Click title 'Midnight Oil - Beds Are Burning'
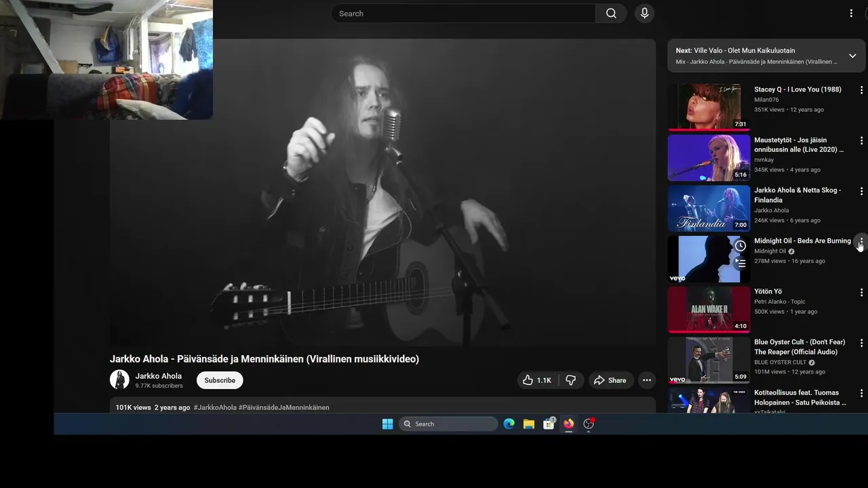 (x=802, y=241)
